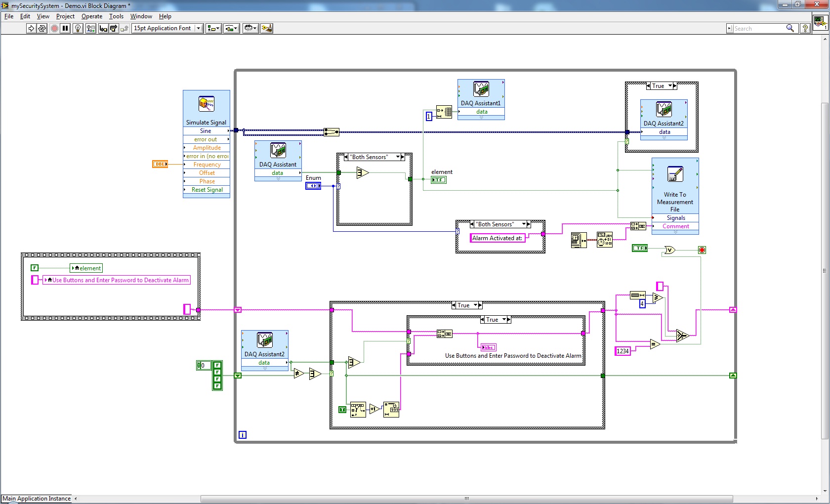Open outer True case selector dropdown at bottom

[x=476, y=305]
